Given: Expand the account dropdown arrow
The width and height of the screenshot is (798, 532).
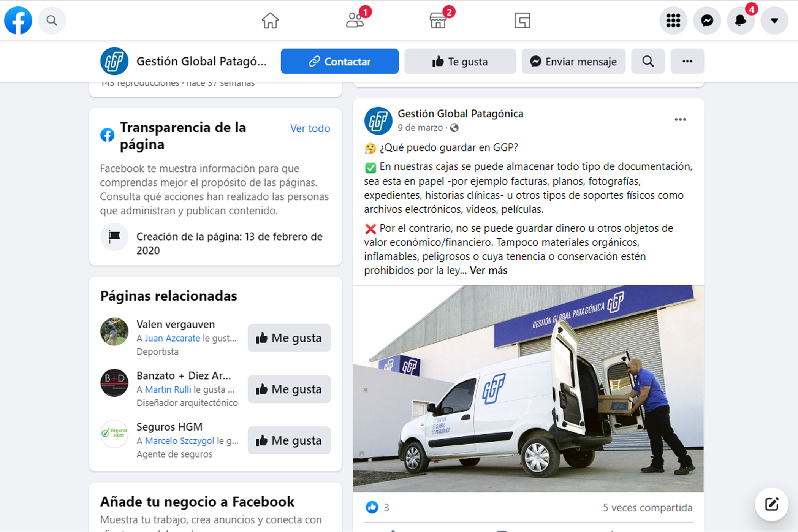Looking at the screenshot, I should (774, 20).
